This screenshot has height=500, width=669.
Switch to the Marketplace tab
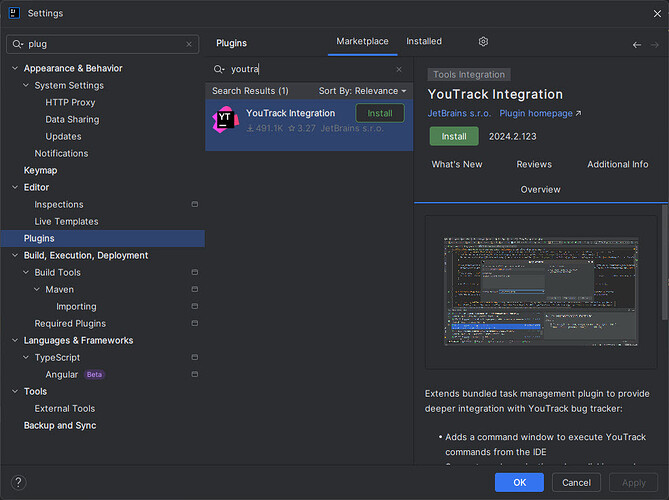click(x=362, y=41)
